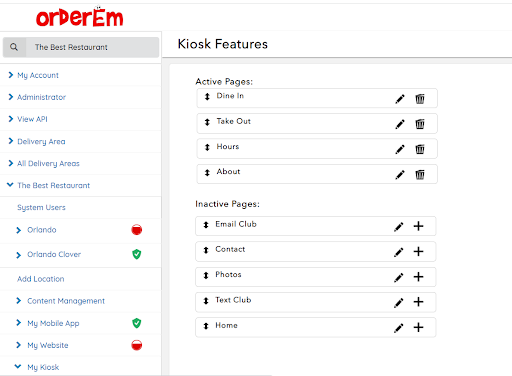Click the Add Location link
Screen dimensions: 512x376
coord(41,279)
